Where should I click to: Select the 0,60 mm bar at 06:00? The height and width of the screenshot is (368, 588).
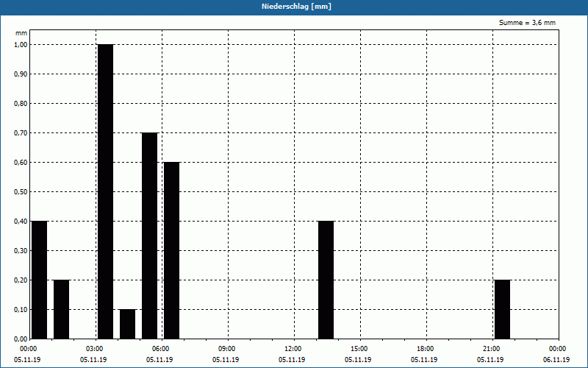(x=172, y=250)
